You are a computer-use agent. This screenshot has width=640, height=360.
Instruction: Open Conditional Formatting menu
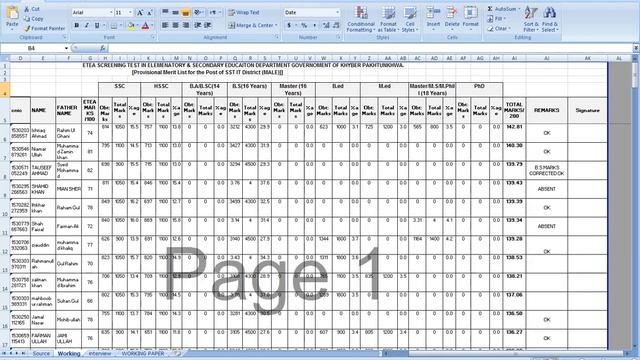coord(360,19)
